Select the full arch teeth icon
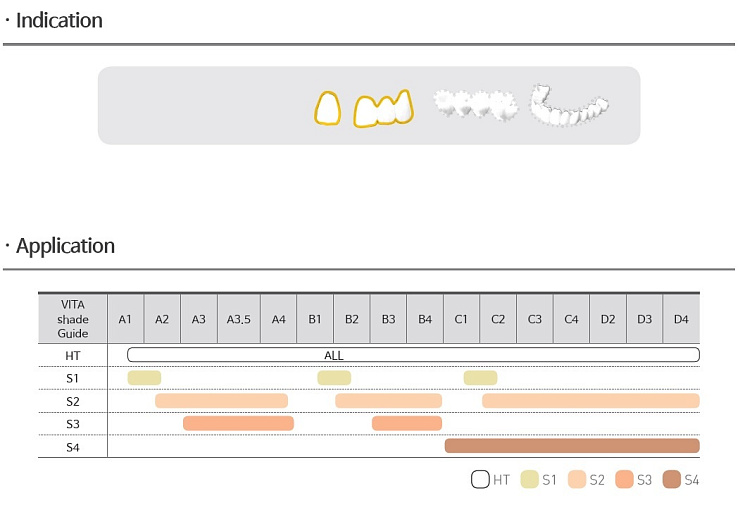740x505 pixels. coord(569,105)
